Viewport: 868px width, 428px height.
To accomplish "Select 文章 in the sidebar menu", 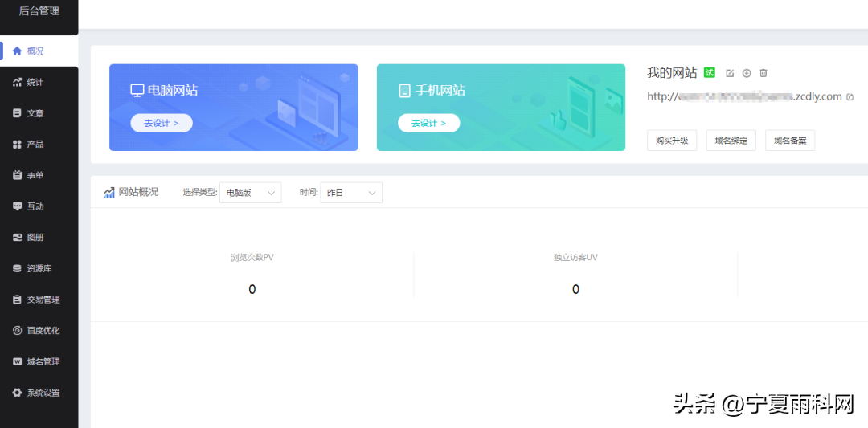I will point(39,112).
